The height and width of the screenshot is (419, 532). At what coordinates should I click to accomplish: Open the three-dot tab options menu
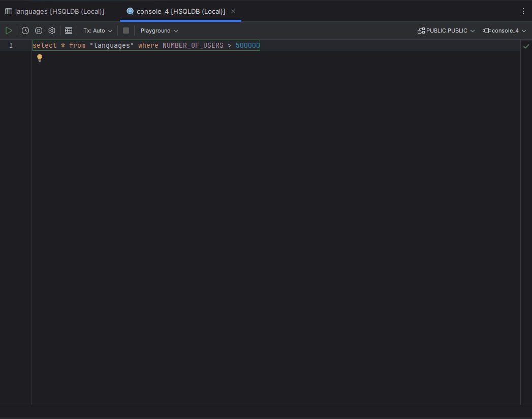[x=523, y=11]
